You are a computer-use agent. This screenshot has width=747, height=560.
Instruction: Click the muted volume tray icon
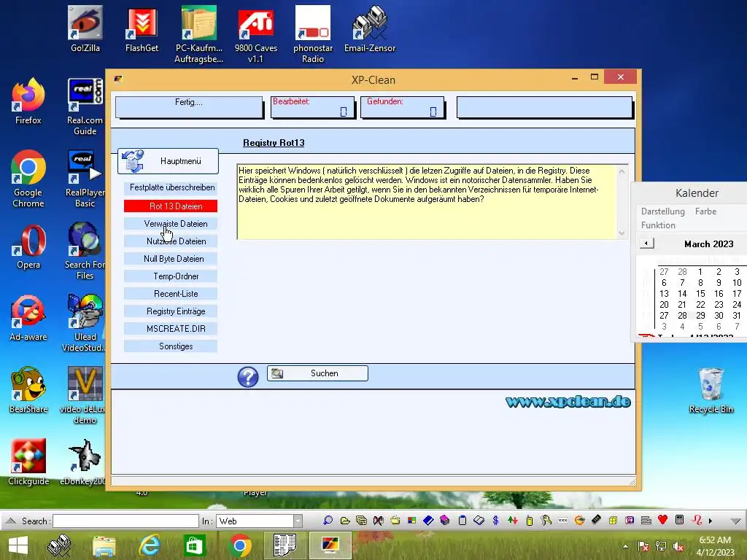click(678, 546)
